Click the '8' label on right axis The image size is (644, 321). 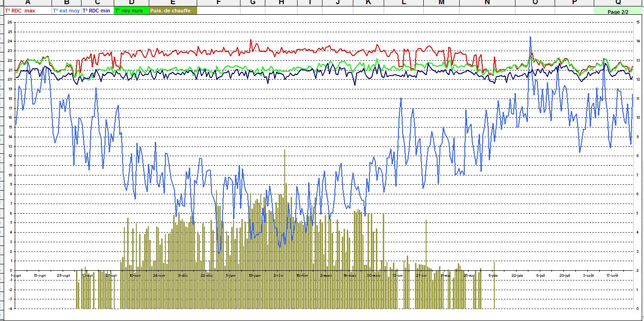point(637,156)
